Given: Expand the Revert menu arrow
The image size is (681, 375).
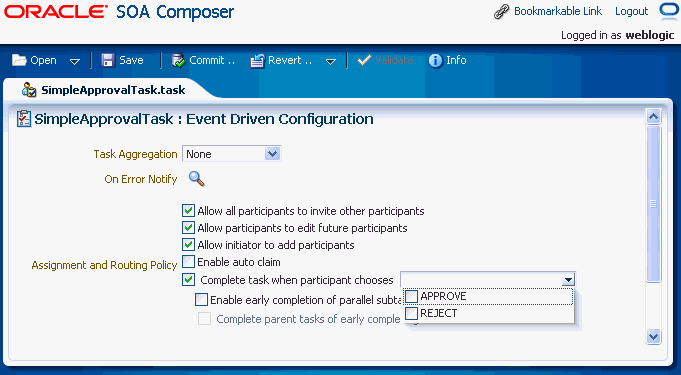Looking at the screenshot, I should pyautogui.click(x=331, y=61).
